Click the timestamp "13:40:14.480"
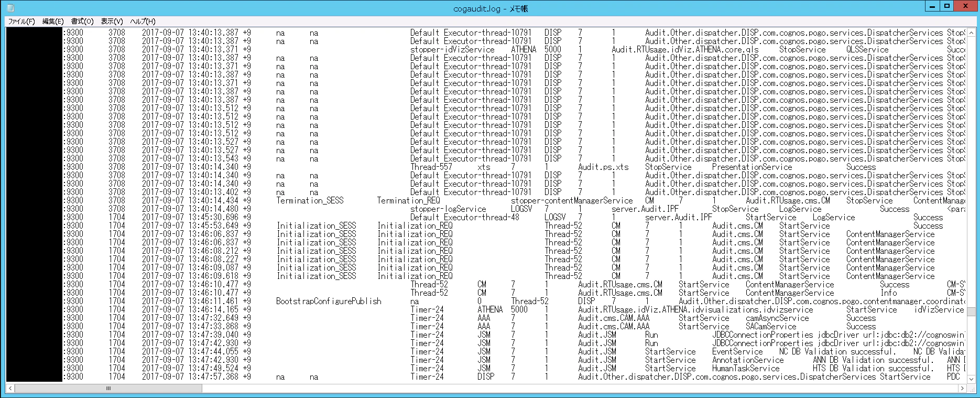 click(x=213, y=209)
